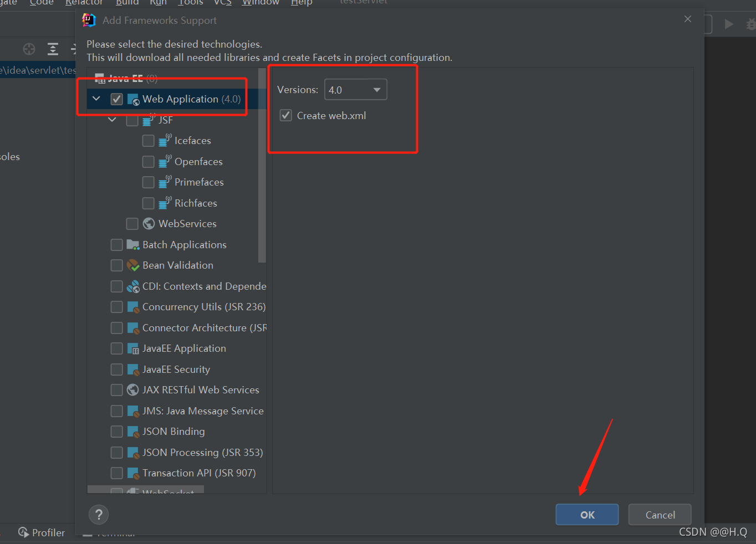This screenshot has width=756, height=544.
Task: Close the Add Frameworks Support dialog
Action: point(688,19)
